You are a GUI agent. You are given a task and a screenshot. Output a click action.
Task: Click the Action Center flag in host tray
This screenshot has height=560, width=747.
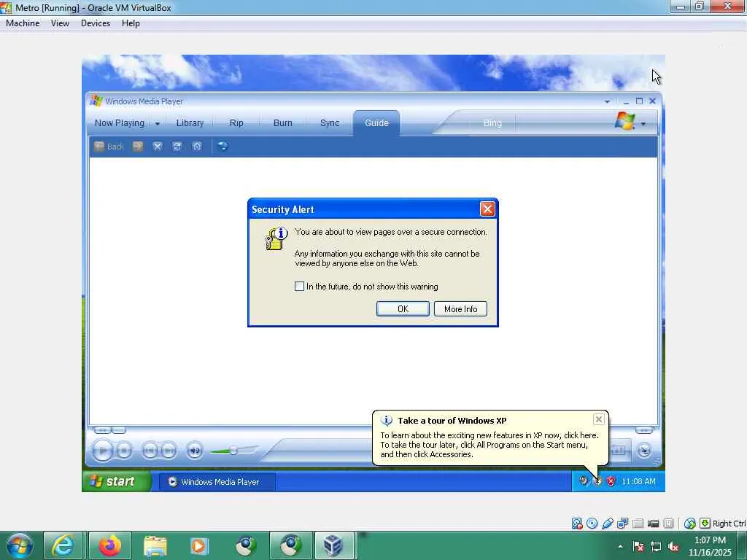(638, 547)
